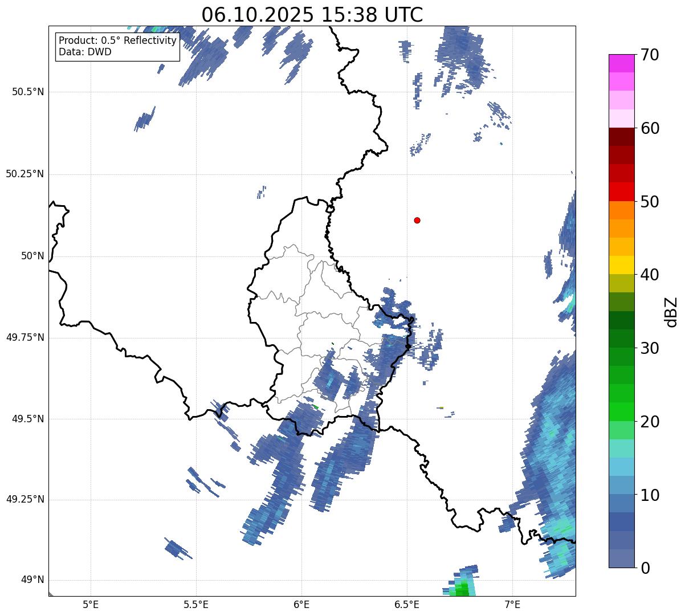Image resolution: width=685 pixels, height=616 pixels.
Task: Click the colorbar tick label "20"
Action: (650, 422)
